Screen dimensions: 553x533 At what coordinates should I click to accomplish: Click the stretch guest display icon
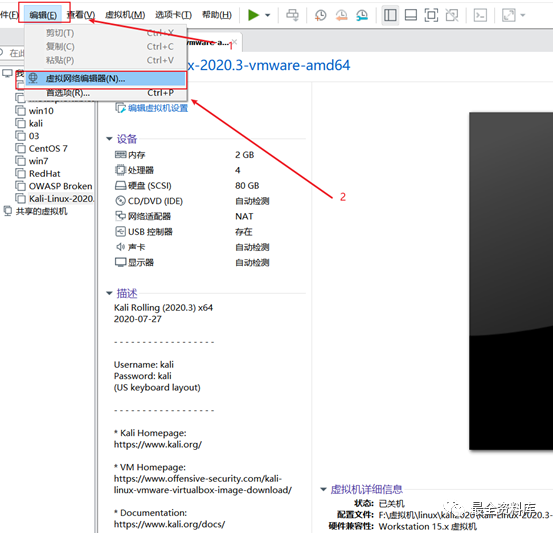pos(509,15)
